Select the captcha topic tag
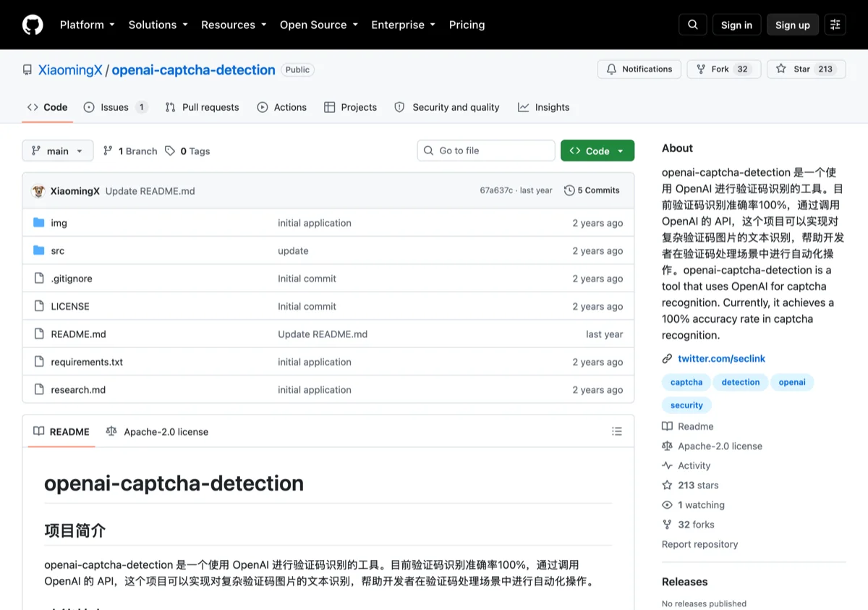 pos(686,382)
